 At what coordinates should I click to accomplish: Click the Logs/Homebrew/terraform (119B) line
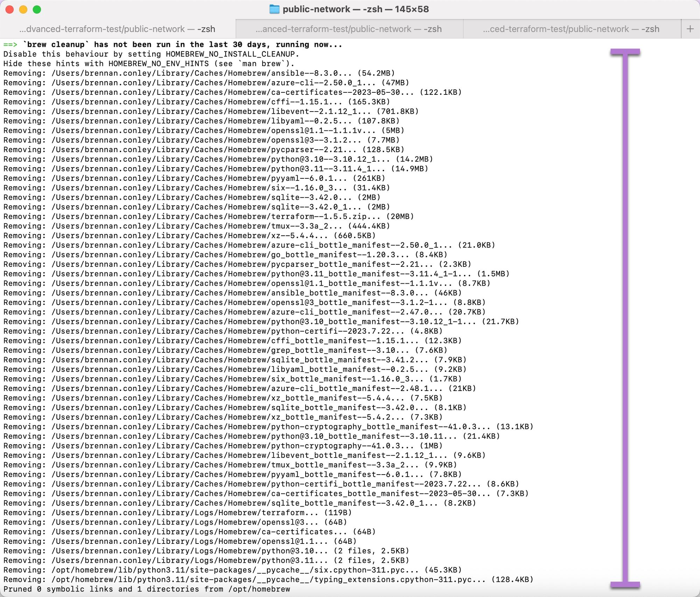tap(177, 513)
